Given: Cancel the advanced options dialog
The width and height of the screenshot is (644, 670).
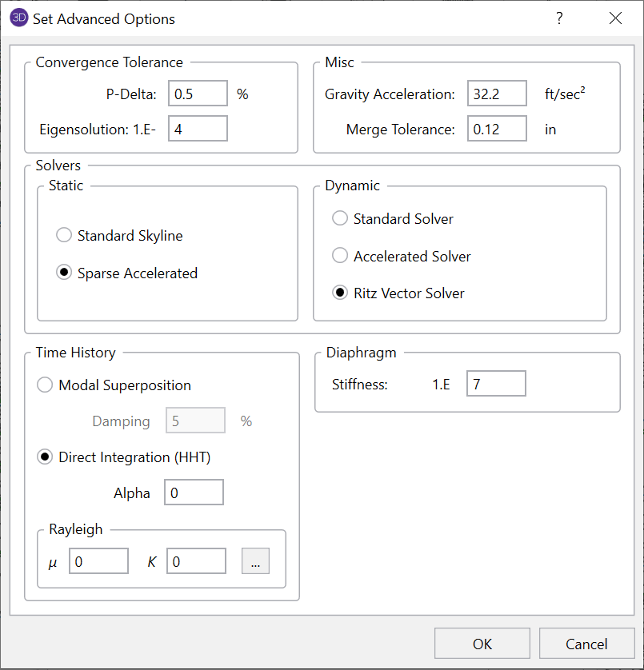Looking at the screenshot, I should pos(586,644).
